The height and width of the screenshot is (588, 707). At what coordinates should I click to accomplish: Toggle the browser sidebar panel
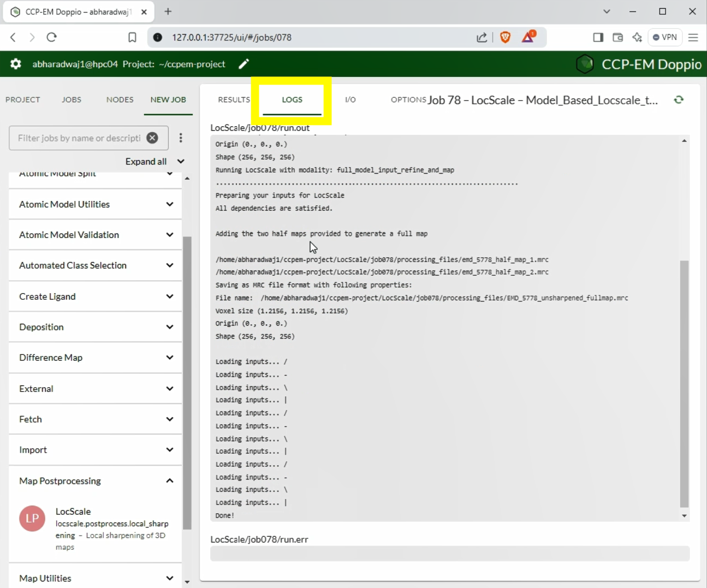tap(598, 37)
